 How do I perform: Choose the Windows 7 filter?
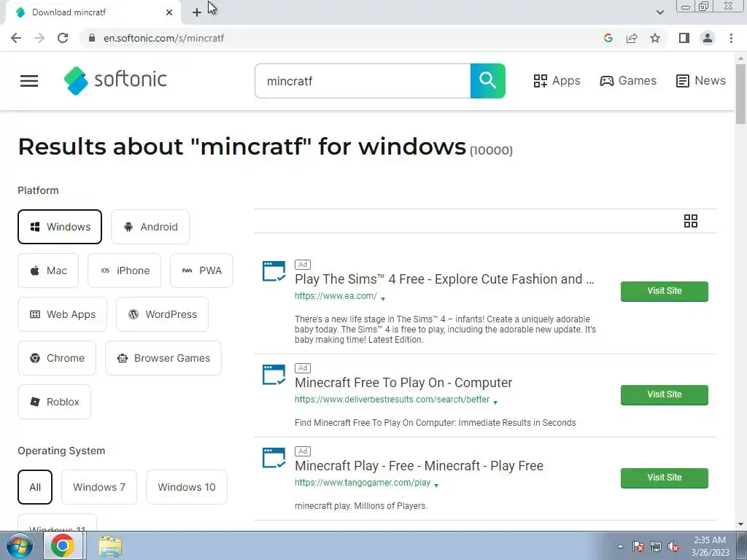tap(99, 487)
